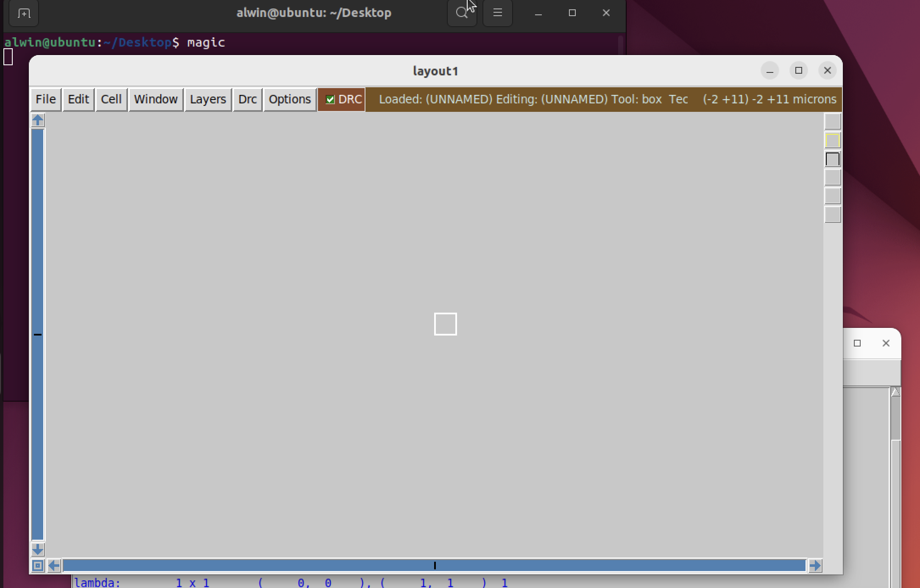Click the vertical scrollbar down arrow
This screenshot has height=588, width=920.
(x=38, y=549)
